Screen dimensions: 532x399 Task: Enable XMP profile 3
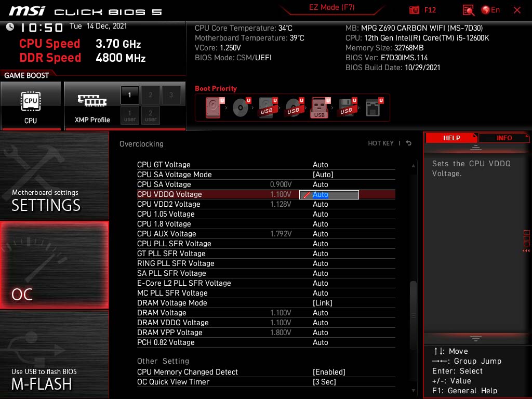pyautogui.click(x=171, y=95)
